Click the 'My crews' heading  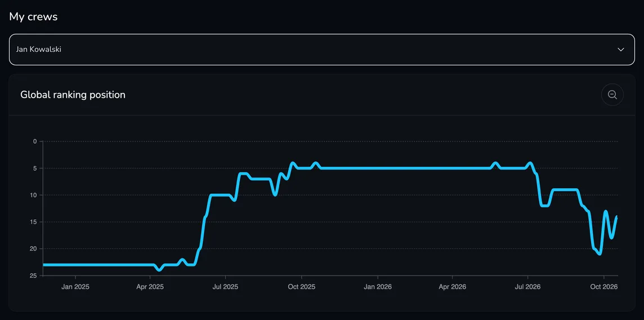coord(33,17)
